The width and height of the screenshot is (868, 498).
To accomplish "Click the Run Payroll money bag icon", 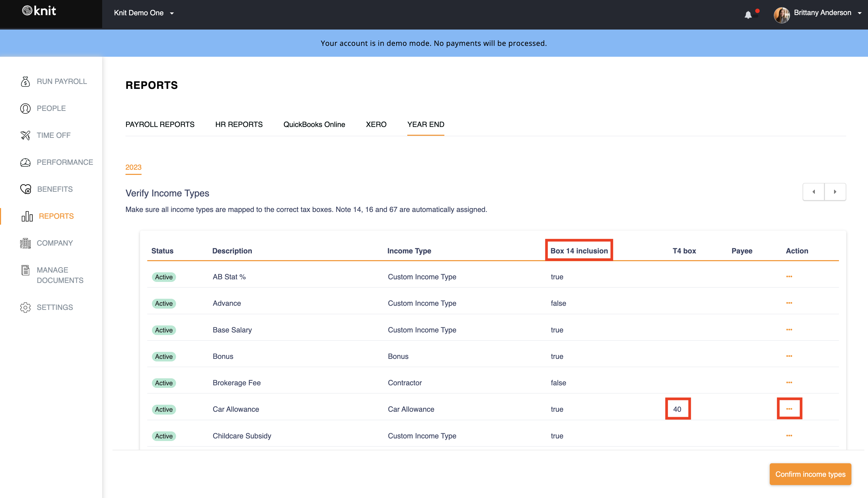I will 25,81.
